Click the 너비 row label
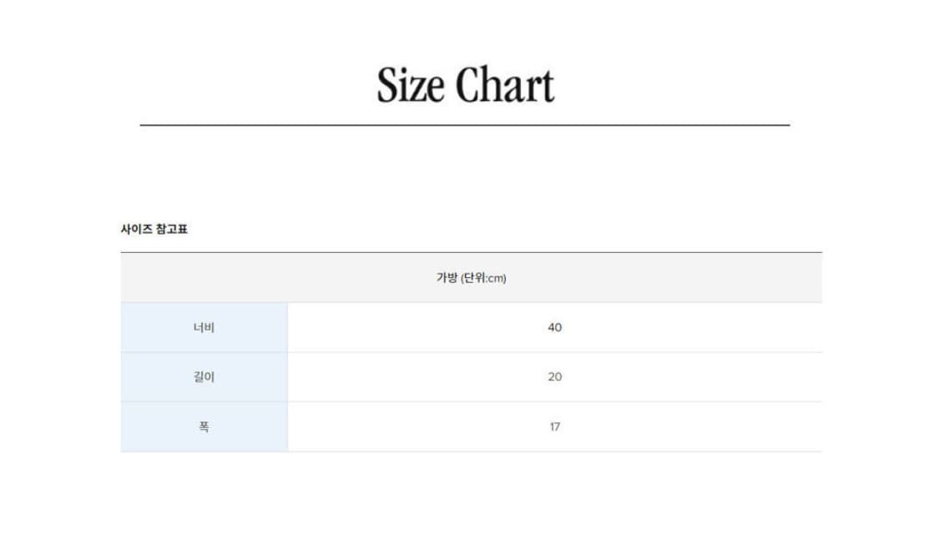This screenshot has height=560, width=939. [204, 328]
